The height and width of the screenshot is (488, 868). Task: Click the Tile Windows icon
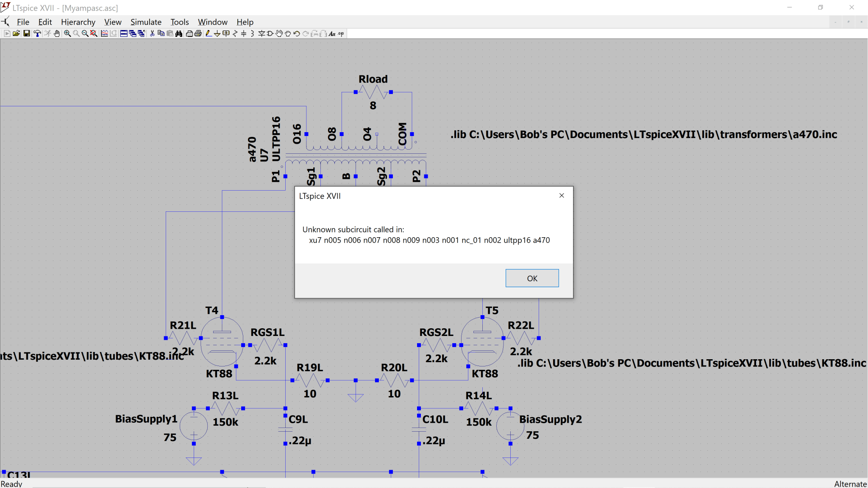pos(124,33)
